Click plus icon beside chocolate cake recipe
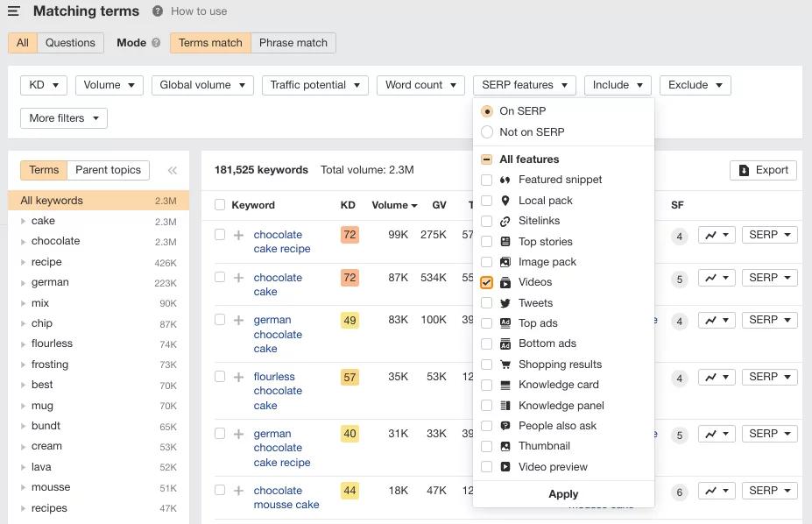812x524 pixels. coord(239,235)
